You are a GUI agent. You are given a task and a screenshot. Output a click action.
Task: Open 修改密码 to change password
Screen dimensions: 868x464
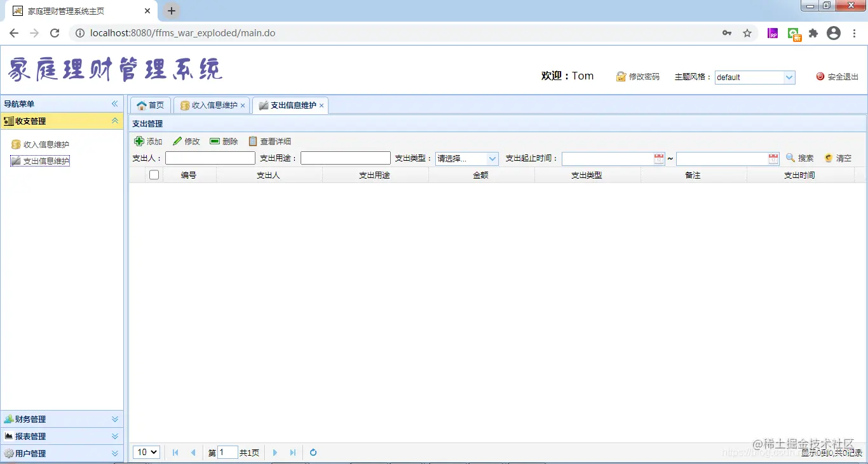[638, 76]
